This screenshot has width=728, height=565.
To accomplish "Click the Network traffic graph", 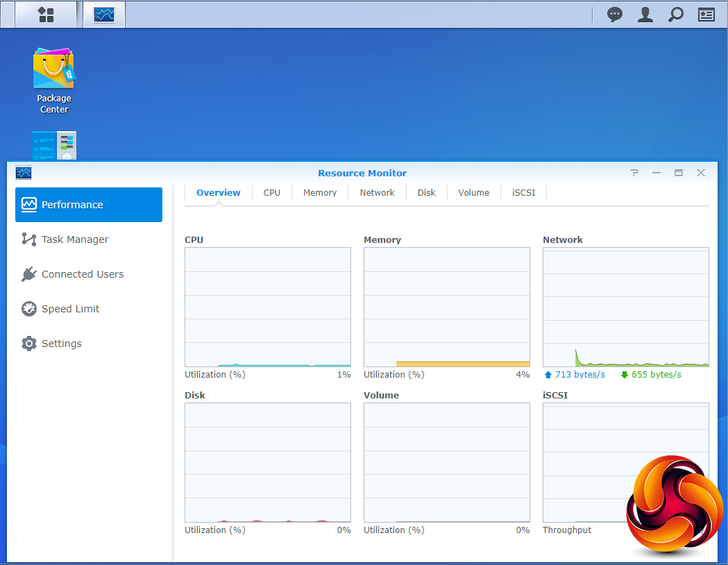I will [626, 307].
